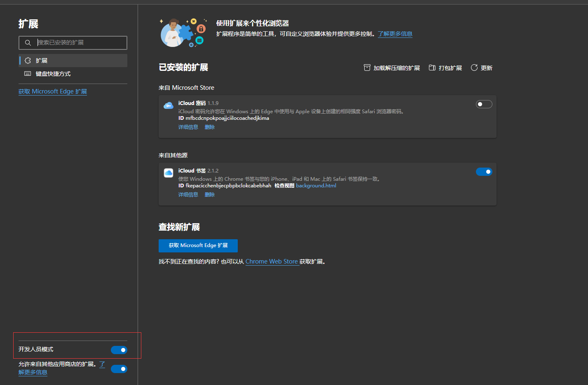Click the 了解更多信息 link in header
588x385 pixels.
point(395,34)
